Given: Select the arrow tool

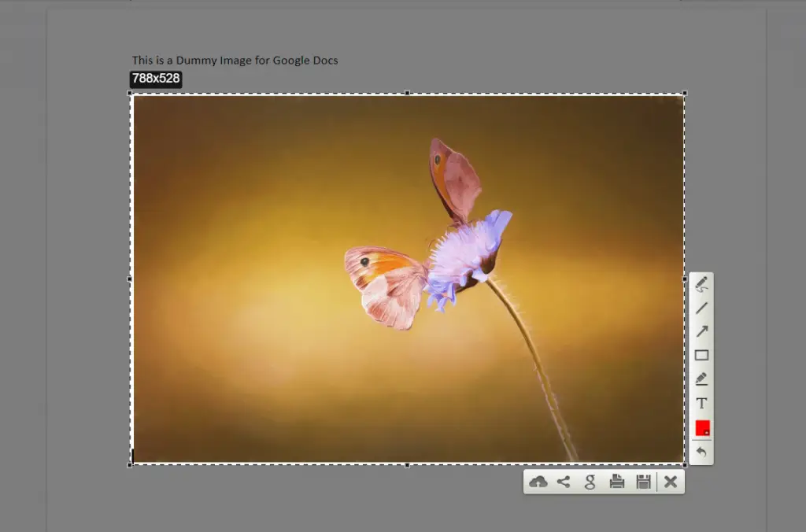Looking at the screenshot, I should click(701, 331).
